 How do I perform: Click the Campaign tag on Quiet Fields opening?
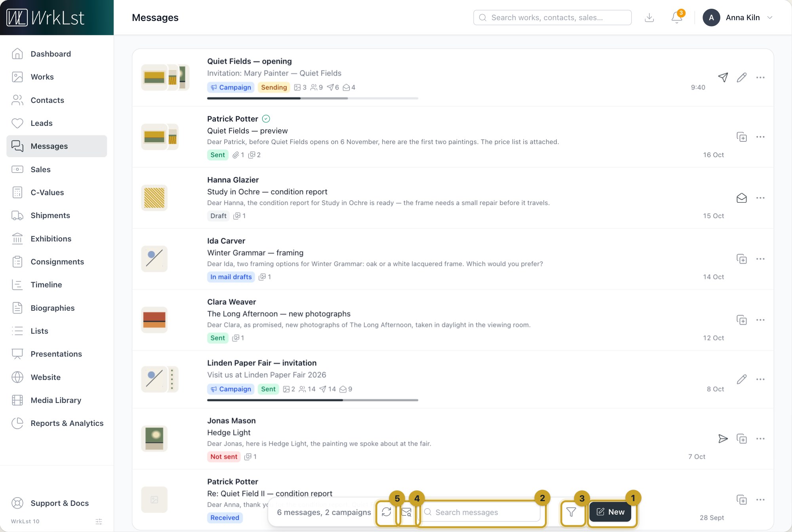coord(231,87)
